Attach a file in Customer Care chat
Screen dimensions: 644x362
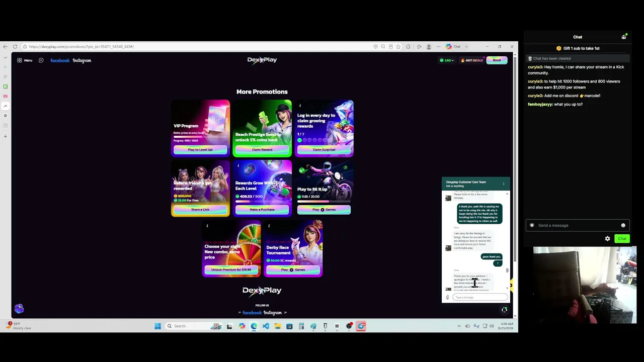tap(447, 298)
